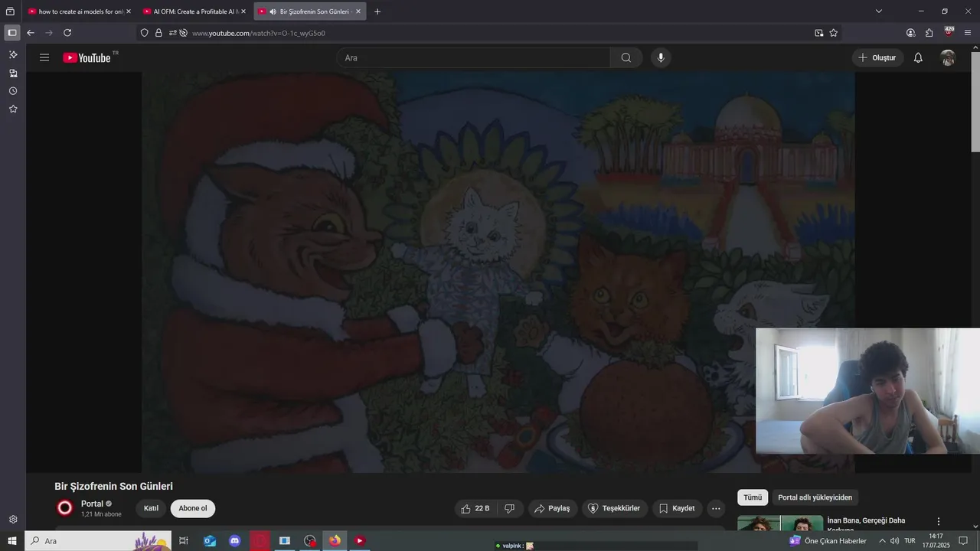The height and width of the screenshot is (551, 980).
Task: Select the 'Bir Şizofrenin Son Günleri' tab
Action: pos(309,11)
